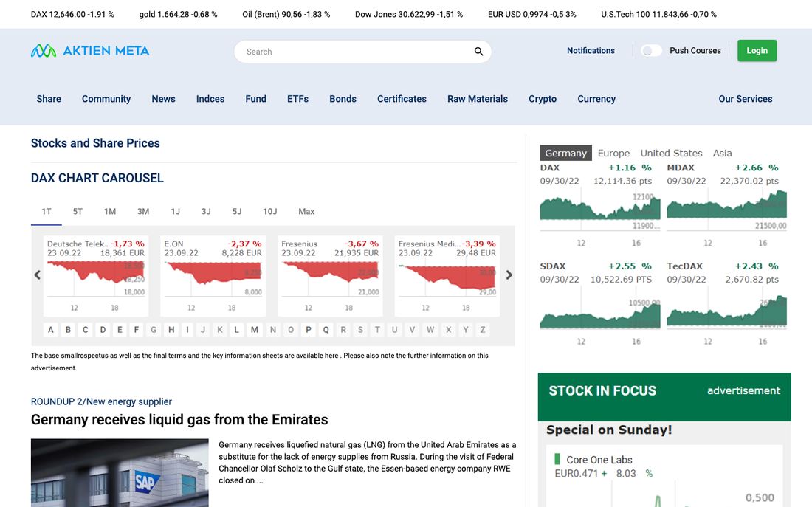Filter stocks by letter H
Screen dimensions: 812x507
point(171,330)
